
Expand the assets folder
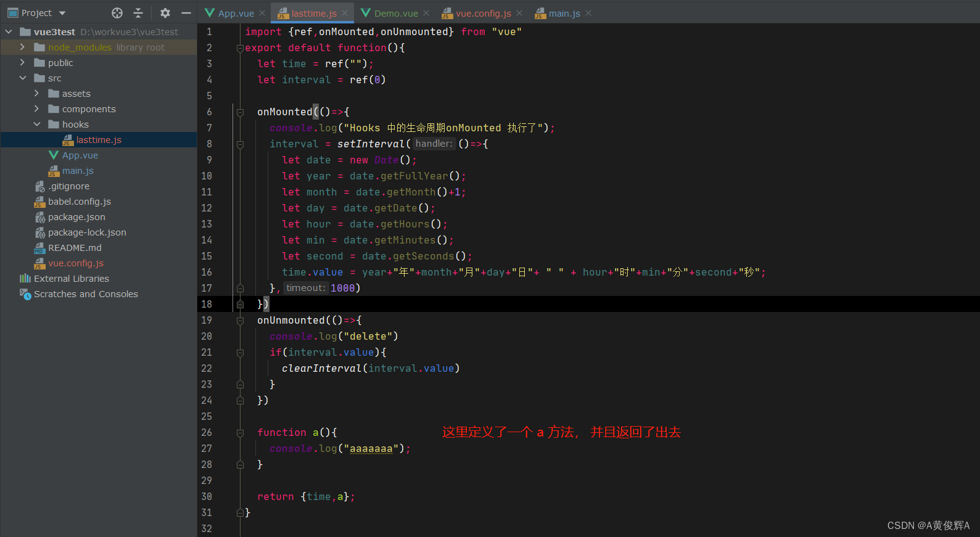point(37,93)
